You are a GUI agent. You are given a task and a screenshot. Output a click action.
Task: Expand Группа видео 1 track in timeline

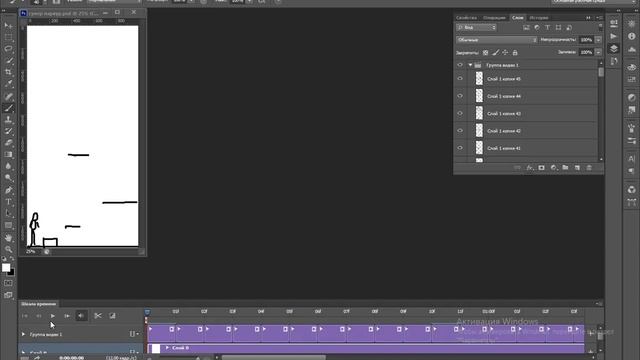23,334
